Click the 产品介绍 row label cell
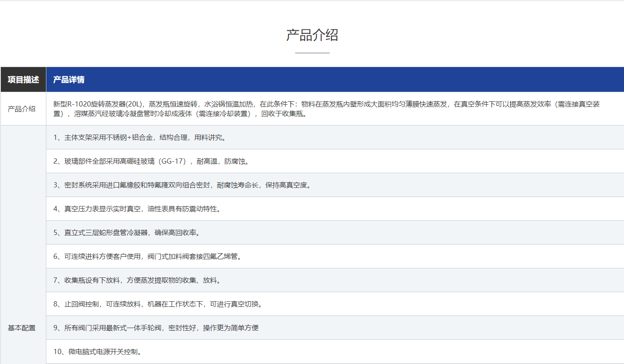Screen dimensions: 624x364 (x=22, y=109)
